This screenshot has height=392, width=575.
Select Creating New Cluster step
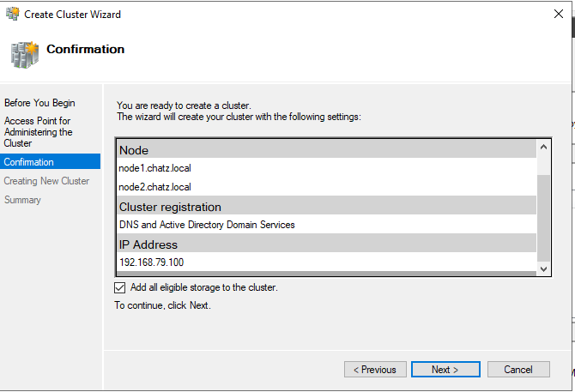(x=46, y=181)
